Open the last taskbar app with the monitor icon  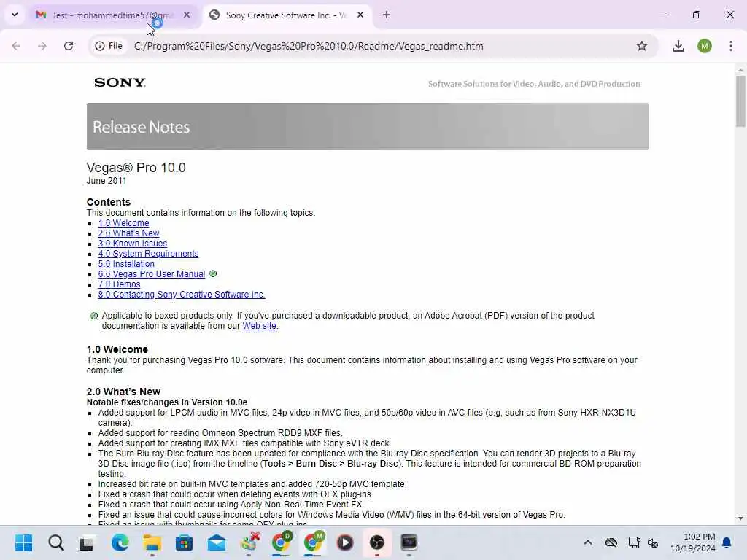[x=409, y=542]
